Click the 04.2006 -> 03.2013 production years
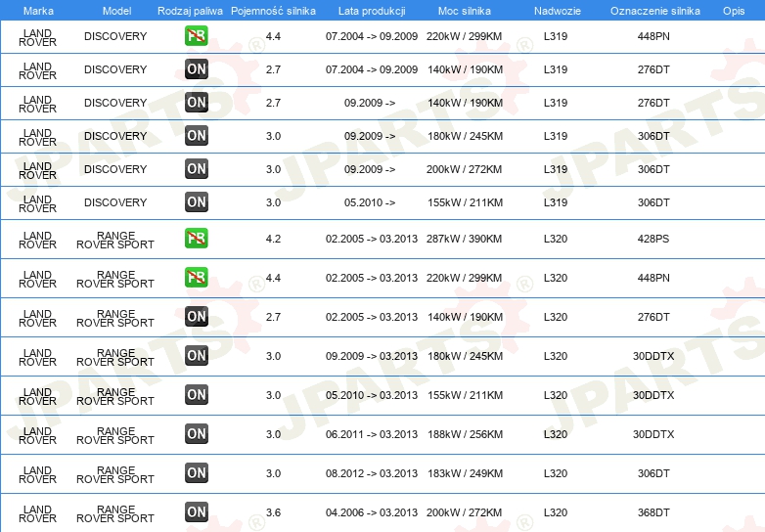The image size is (765, 532). [372, 512]
